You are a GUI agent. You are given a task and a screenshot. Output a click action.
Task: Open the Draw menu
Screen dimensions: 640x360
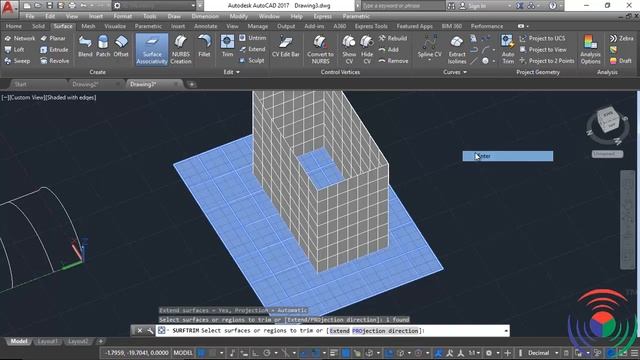[174, 16]
